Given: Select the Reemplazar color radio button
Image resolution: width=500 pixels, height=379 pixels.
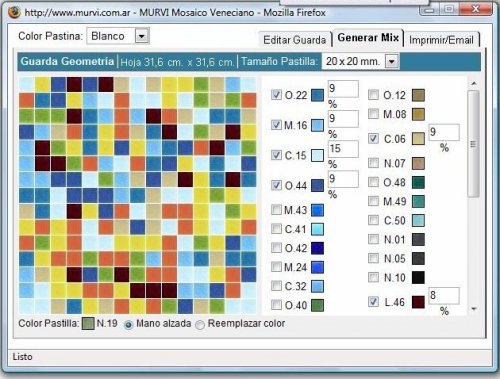Looking at the screenshot, I should (200, 324).
